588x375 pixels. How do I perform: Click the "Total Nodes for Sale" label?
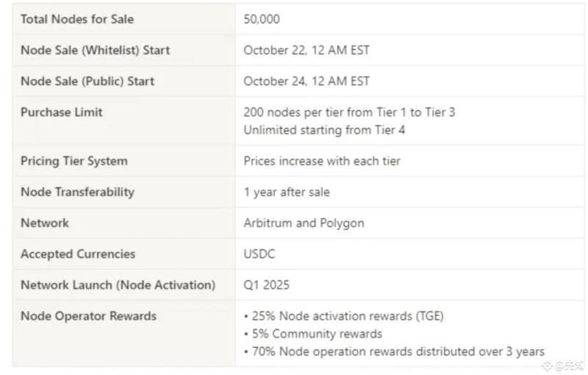pyautogui.click(x=77, y=19)
